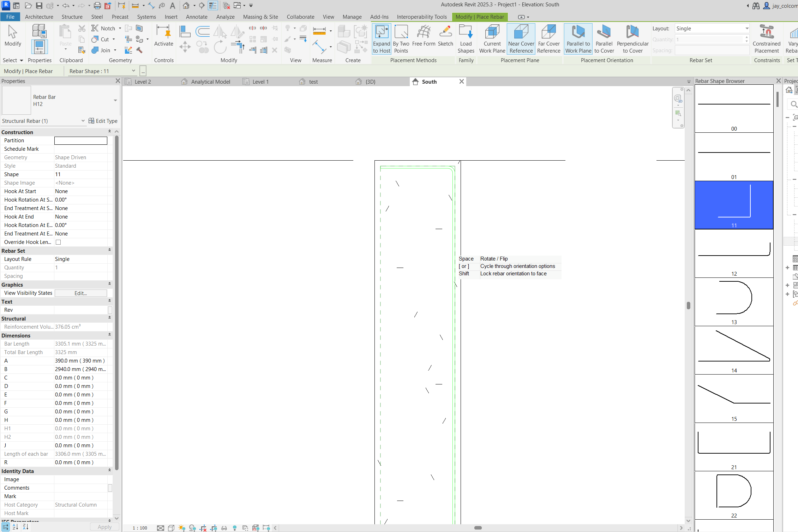Select the Free Form rebar tool
Image resolution: width=798 pixels, height=532 pixels.
pyautogui.click(x=423, y=38)
